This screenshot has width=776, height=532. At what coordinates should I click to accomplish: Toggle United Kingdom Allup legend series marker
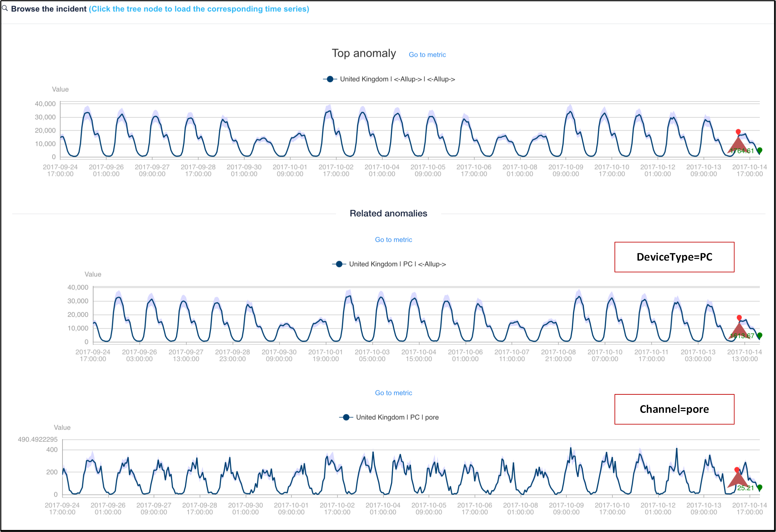(x=330, y=79)
